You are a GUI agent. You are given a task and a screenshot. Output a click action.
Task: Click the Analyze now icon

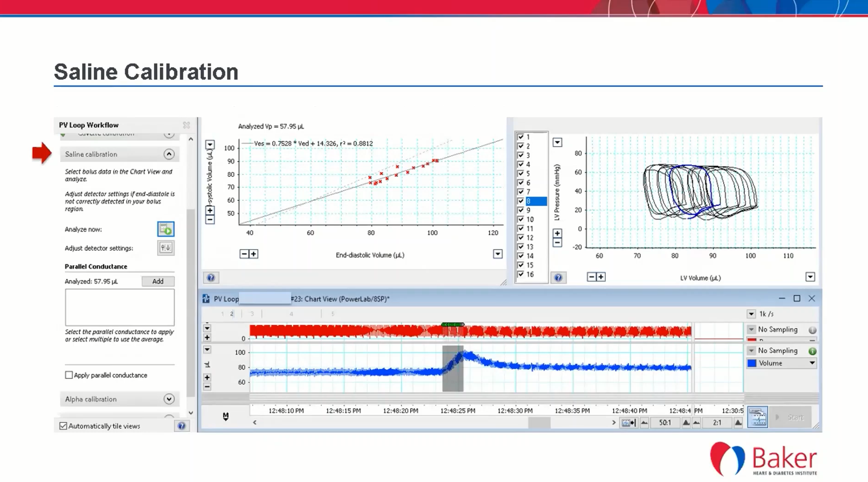(166, 229)
